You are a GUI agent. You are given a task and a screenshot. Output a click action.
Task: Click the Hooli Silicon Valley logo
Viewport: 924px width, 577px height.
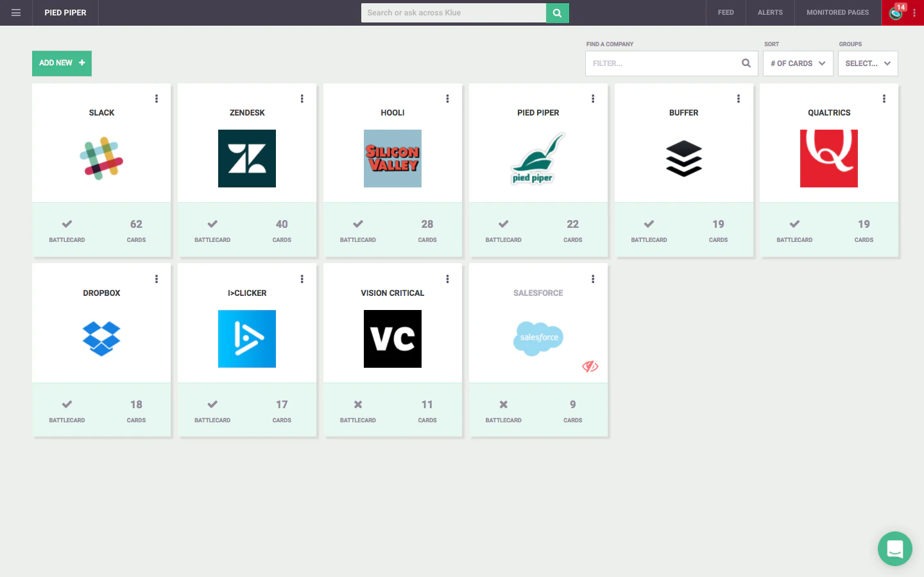pos(393,159)
